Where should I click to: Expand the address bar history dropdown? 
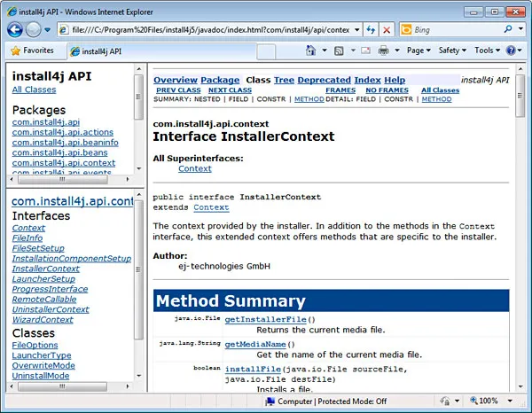click(357, 30)
